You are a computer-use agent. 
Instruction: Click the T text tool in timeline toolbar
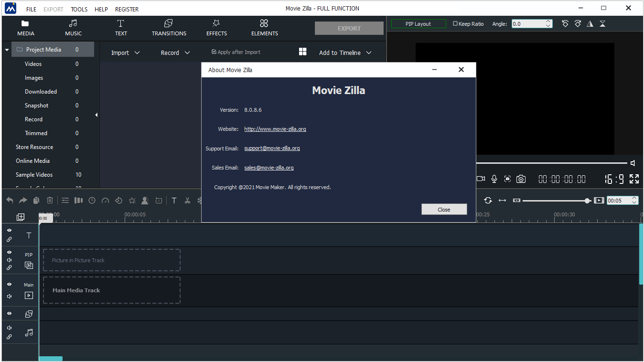pos(174,201)
